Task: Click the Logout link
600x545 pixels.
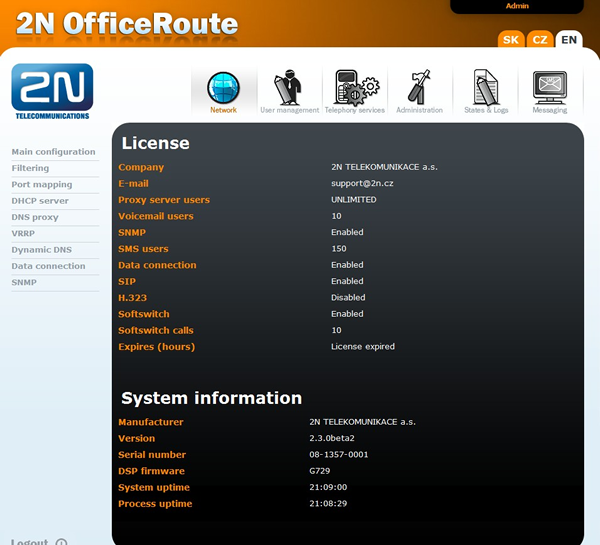Action: coord(30,541)
